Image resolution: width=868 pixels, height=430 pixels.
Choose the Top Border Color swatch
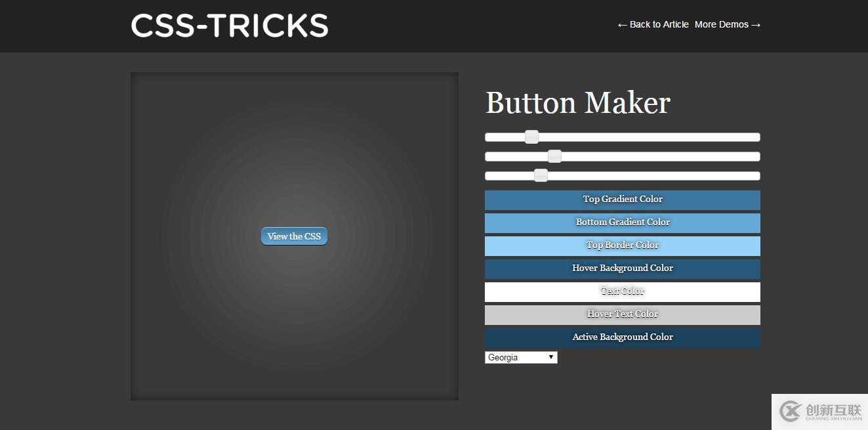623,246
